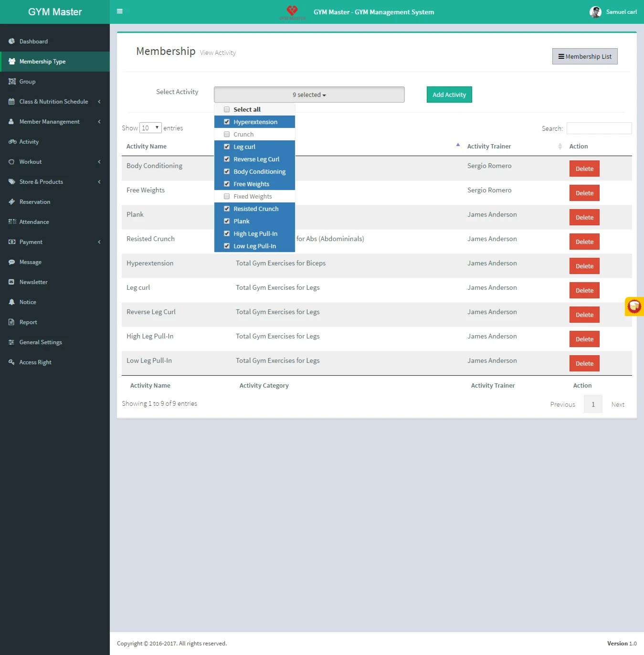Open the Membership Type menu item
This screenshot has width=644, height=655.
click(x=42, y=62)
